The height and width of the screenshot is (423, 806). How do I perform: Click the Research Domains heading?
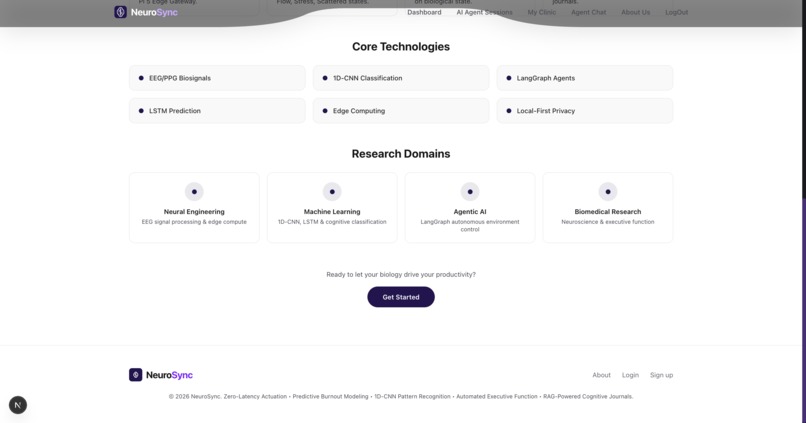click(x=401, y=154)
